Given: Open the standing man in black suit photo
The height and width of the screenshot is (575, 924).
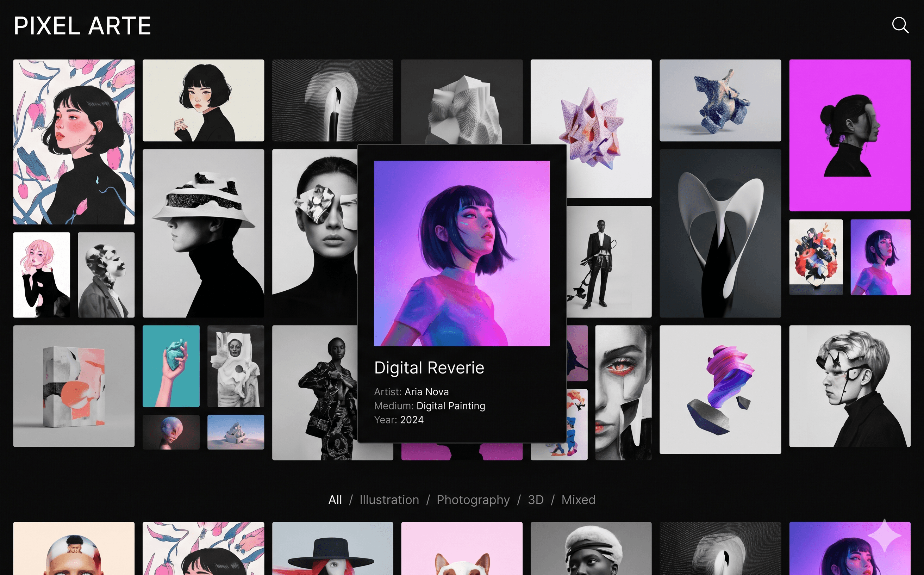Looking at the screenshot, I should 609,262.
